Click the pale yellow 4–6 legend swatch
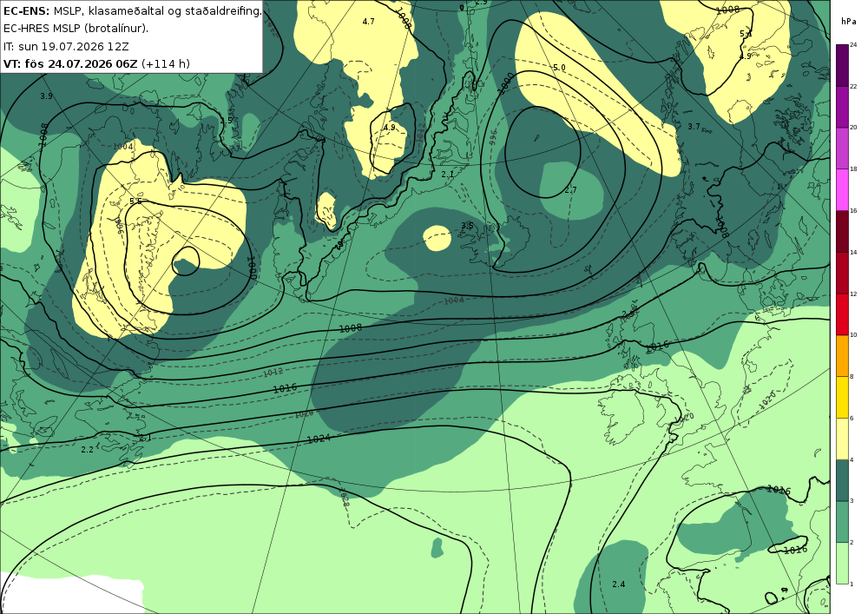The height and width of the screenshot is (614, 868). click(842, 439)
